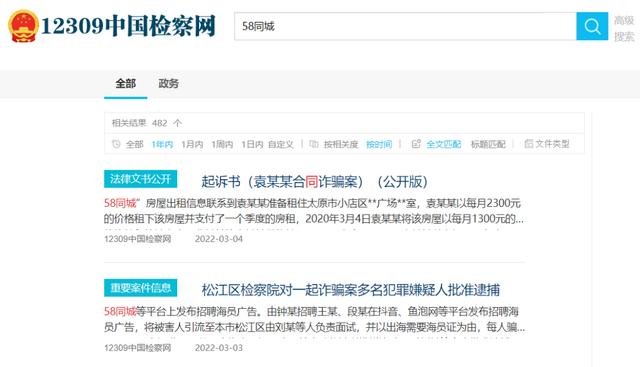Image resolution: width=640 pixels, height=367 pixels.
Task: Focus the search box containing 58同城
Action: [405, 26]
